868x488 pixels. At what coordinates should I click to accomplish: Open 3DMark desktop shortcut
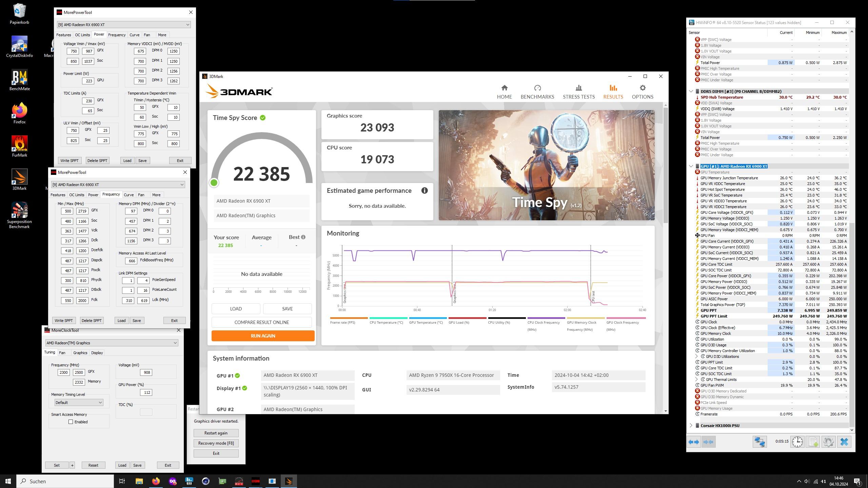point(19,180)
